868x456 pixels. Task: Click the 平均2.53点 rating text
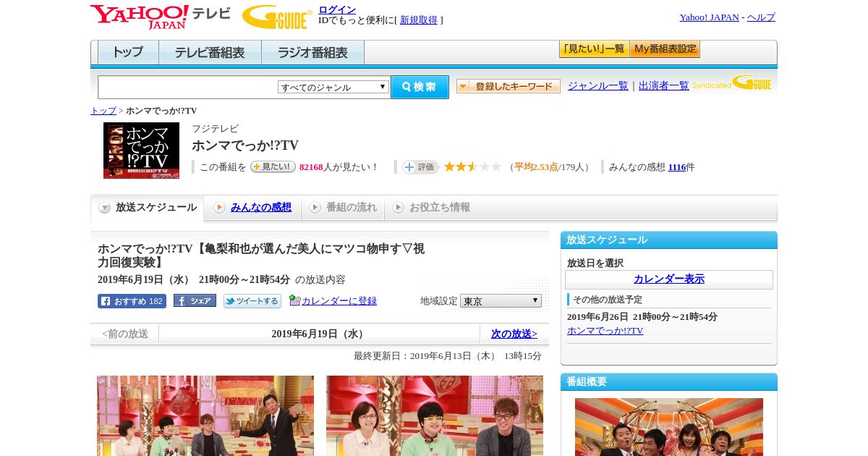coord(536,167)
